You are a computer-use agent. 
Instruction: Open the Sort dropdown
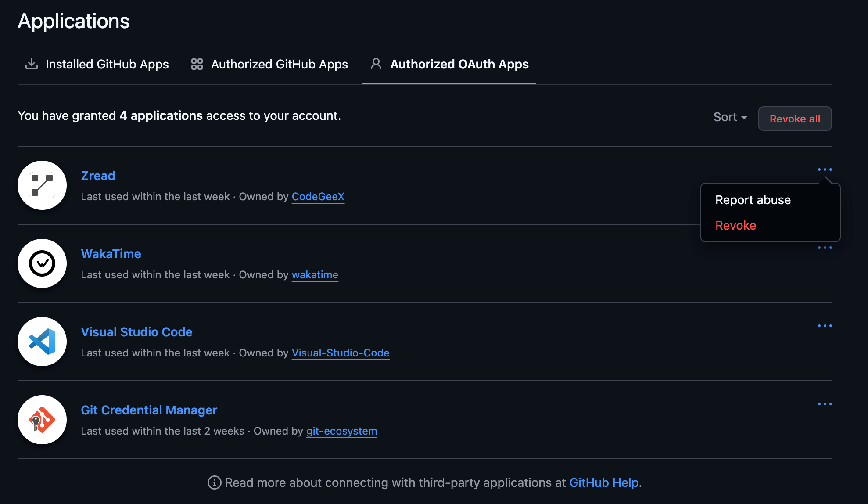click(730, 117)
